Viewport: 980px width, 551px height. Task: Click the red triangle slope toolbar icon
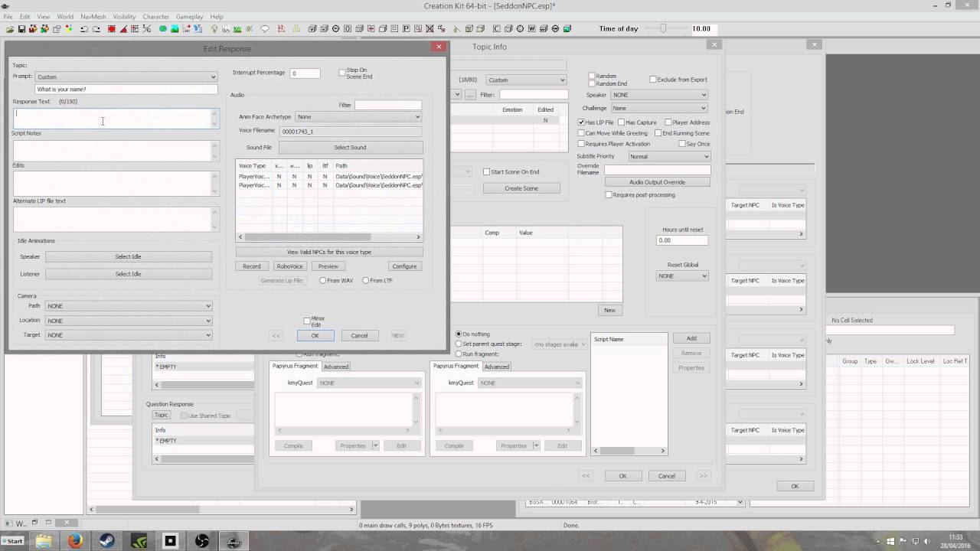point(123,29)
